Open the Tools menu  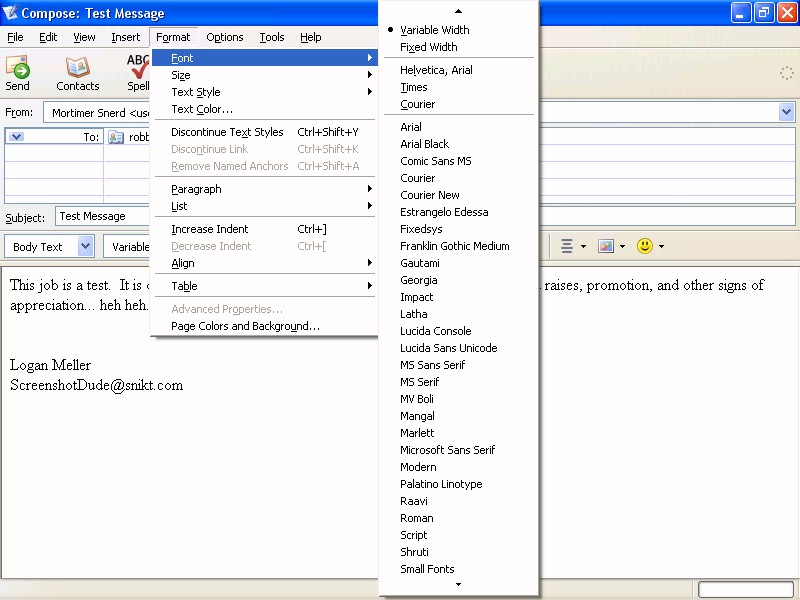click(x=271, y=37)
